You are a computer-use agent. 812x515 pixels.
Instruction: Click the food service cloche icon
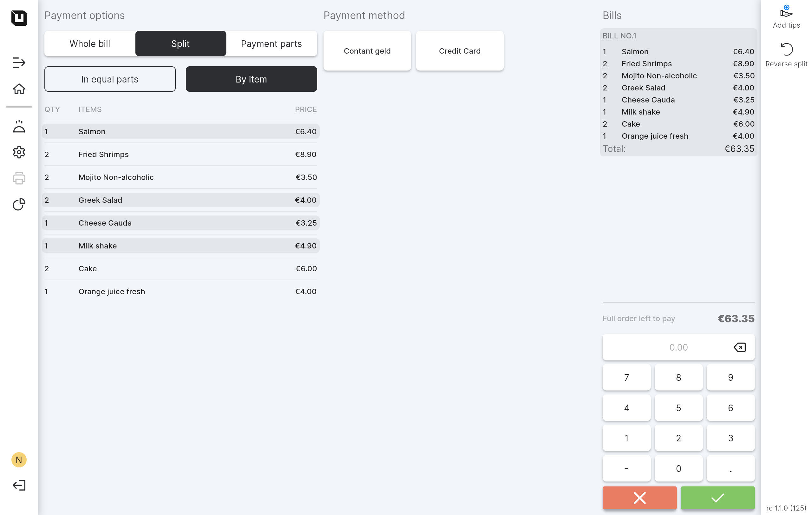pos(19,127)
